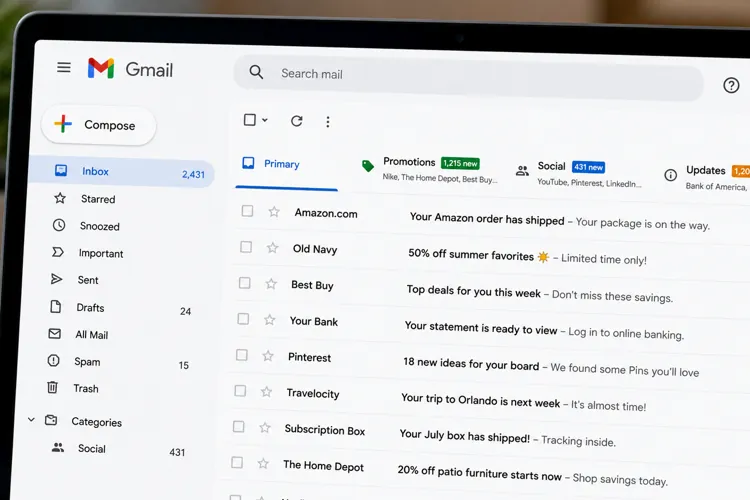This screenshot has height=500, width=750.
Task: Open 'Your trip to Orlando is next week' email
Action: click(x=480, y=400)
